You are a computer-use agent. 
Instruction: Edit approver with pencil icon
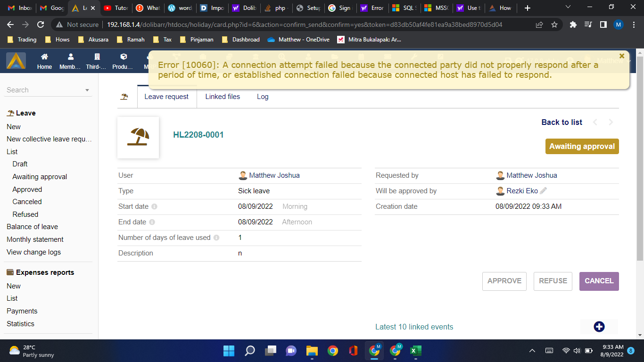pos(544,191)
